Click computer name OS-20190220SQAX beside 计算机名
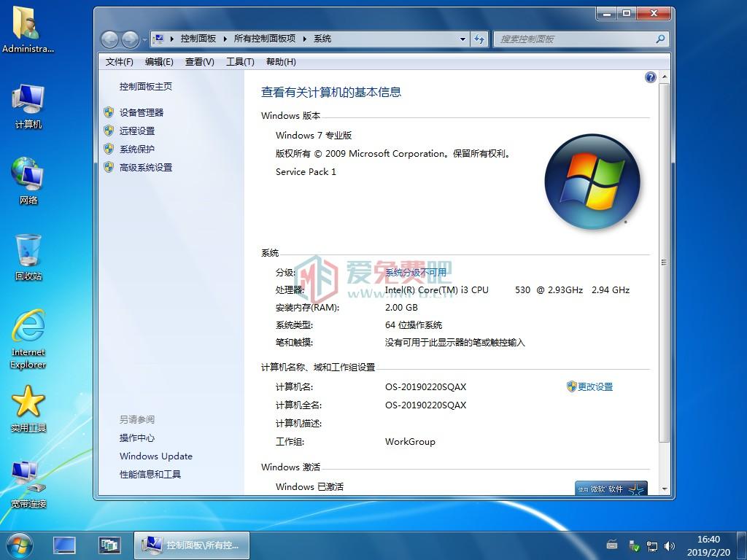 (x=425, y=387)
